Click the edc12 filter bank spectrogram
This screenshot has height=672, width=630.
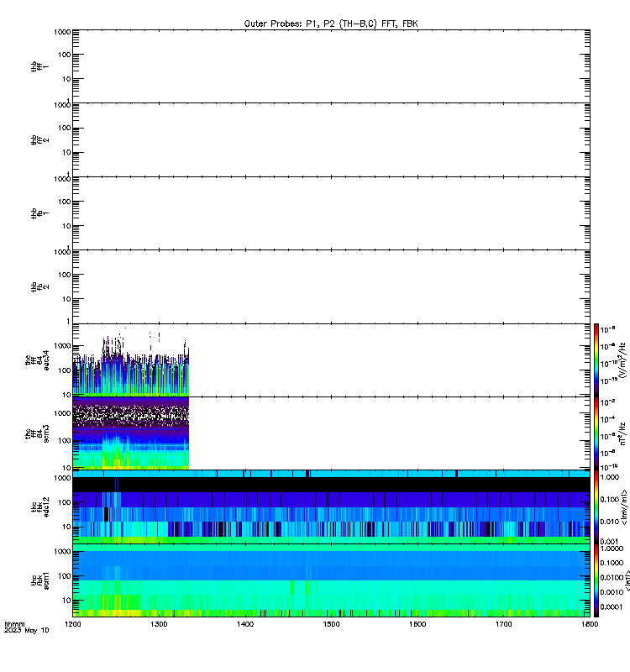click(331, 507)
